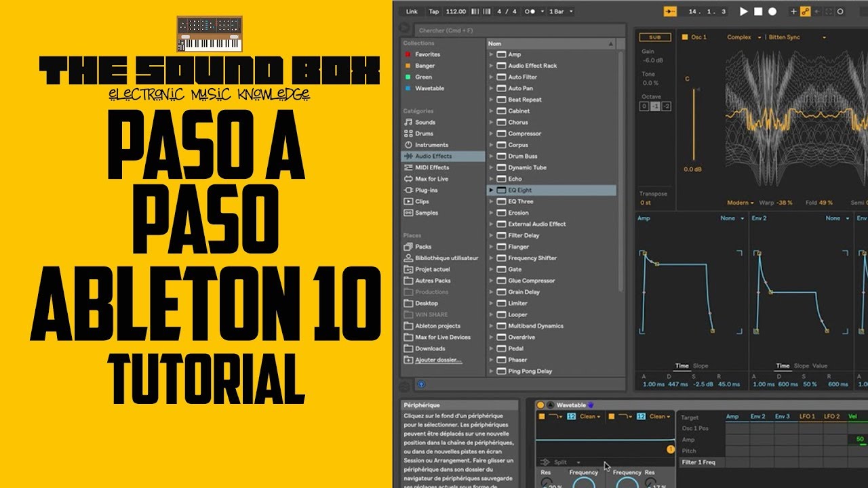Select sub octave -2 button
Viewport: 868px width, 488px height.
click(x=667, y=106)
